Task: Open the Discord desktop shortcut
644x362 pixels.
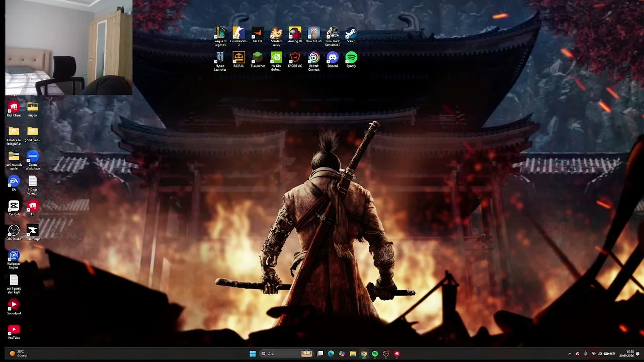Action: point(333,60)
